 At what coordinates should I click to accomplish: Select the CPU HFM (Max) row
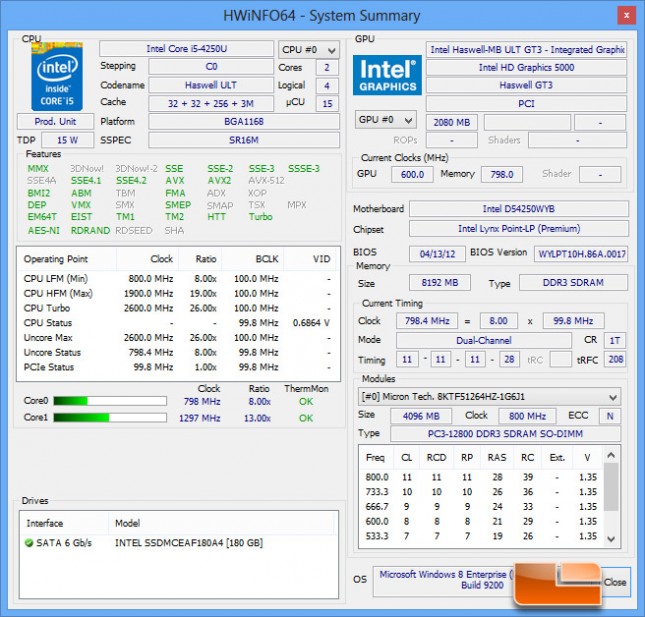(x=178, y=294)
